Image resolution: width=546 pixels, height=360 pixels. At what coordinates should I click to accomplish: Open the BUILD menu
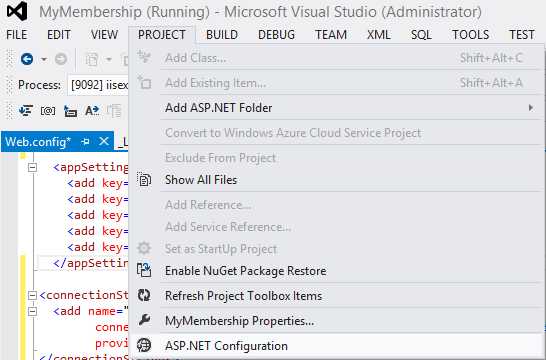click(x=222, y=35)
